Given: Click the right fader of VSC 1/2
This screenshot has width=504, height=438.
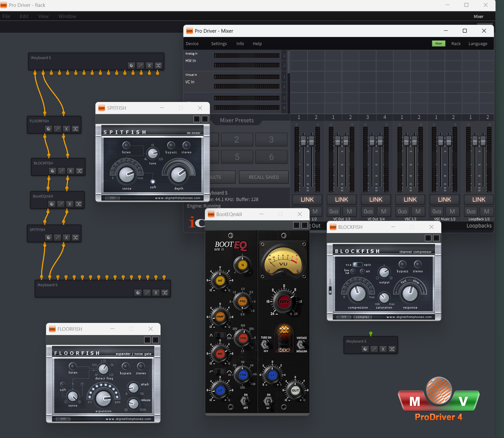Looking at the screenshot, I should click(414, 141).
